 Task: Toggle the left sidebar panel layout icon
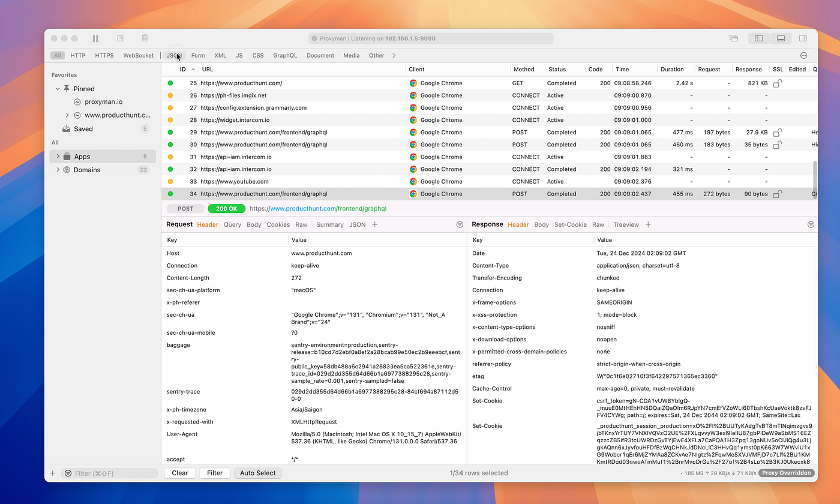[759, 38]
